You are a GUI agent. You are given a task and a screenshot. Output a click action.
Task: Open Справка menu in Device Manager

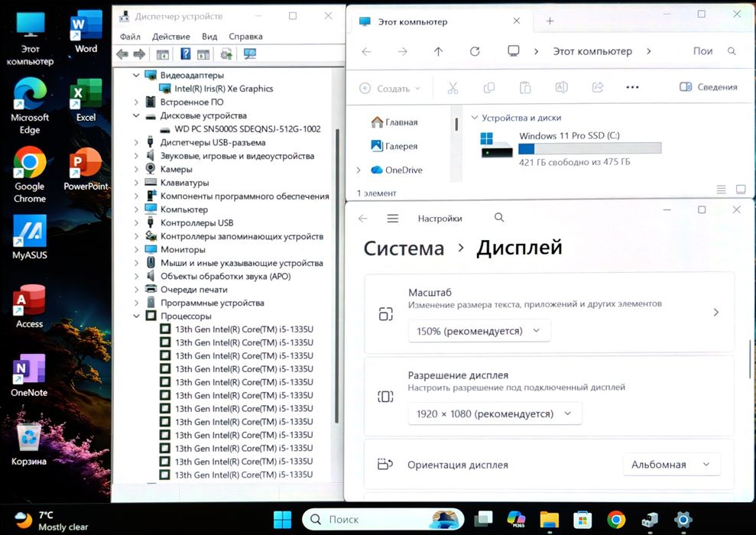click(x=245, y=37)
